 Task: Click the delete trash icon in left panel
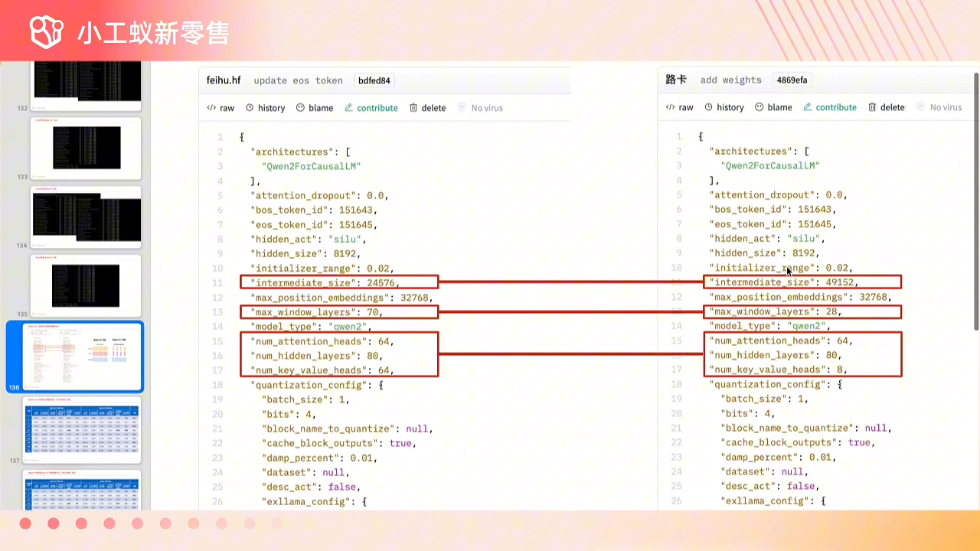click(x=413, y=108)
